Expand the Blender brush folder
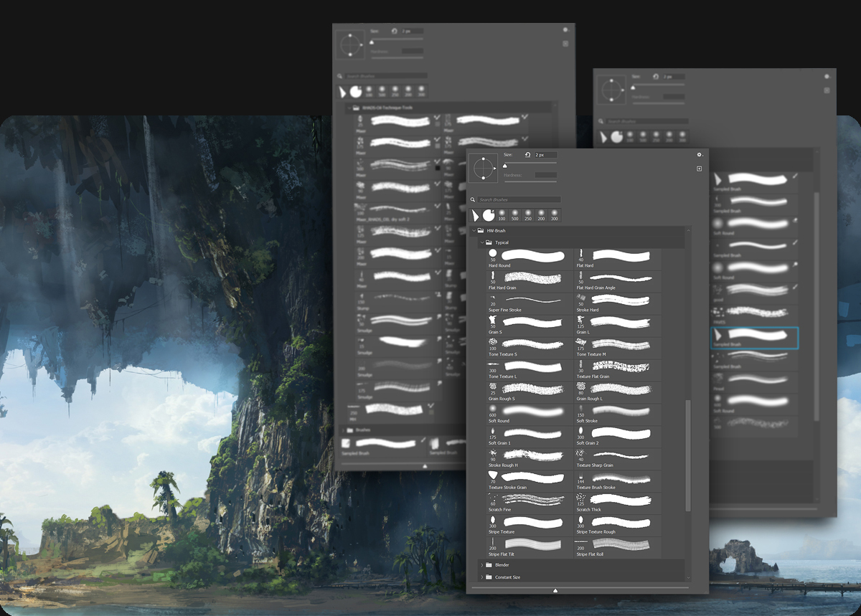This screenshot has height=616, width=861. (481, 565)
